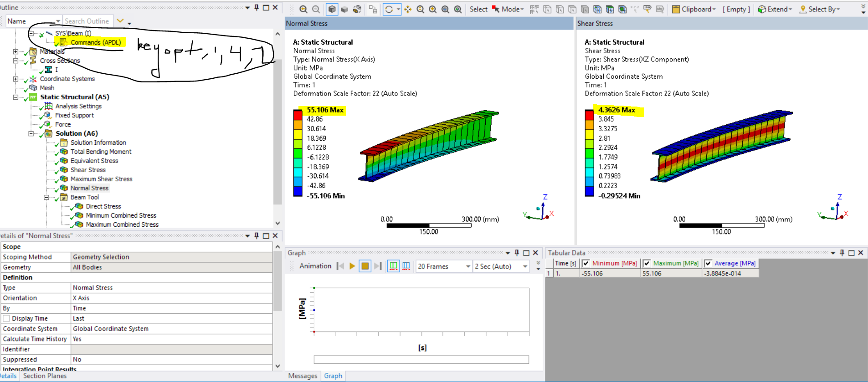The image size is (868, 382).
Task: Click the Zoom To Fit icon
Action: [445, 10]
